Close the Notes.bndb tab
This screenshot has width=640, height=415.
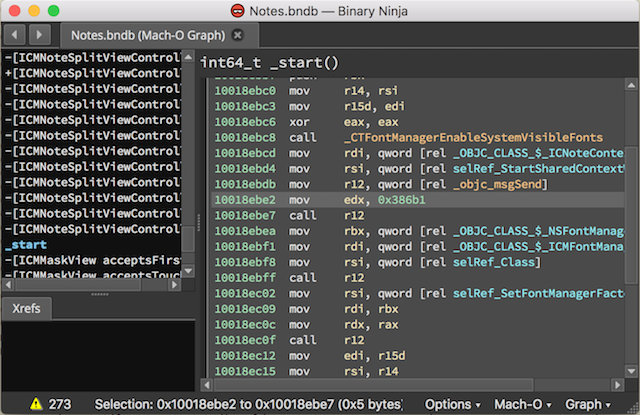point(238,35)
